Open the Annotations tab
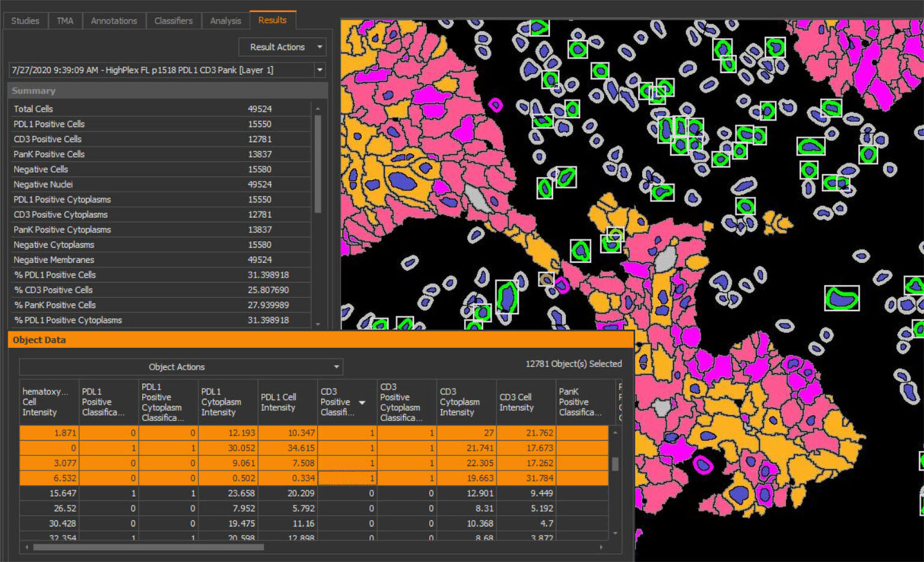The height and width of the screenshot is (562, 924). point(114,20)
